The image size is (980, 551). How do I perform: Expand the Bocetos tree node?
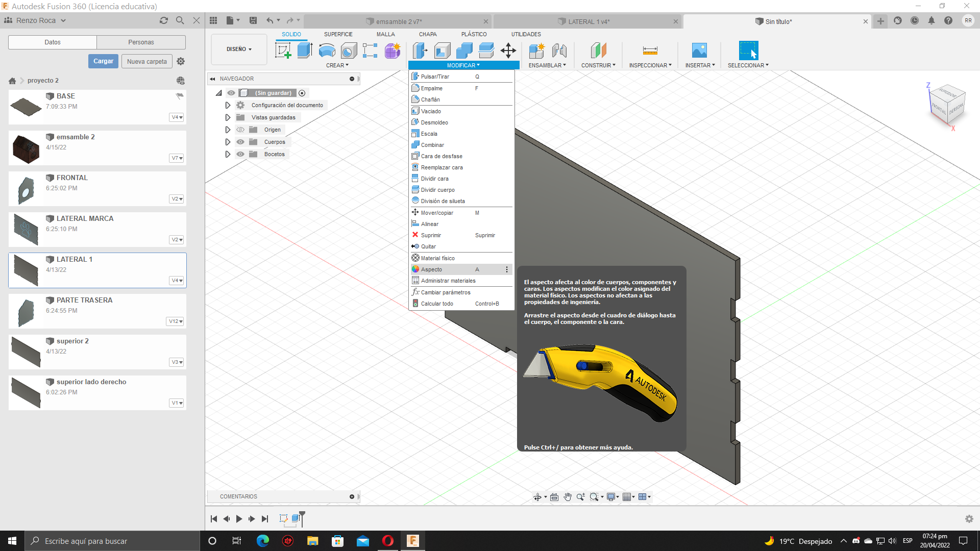[x=228, y=154]
